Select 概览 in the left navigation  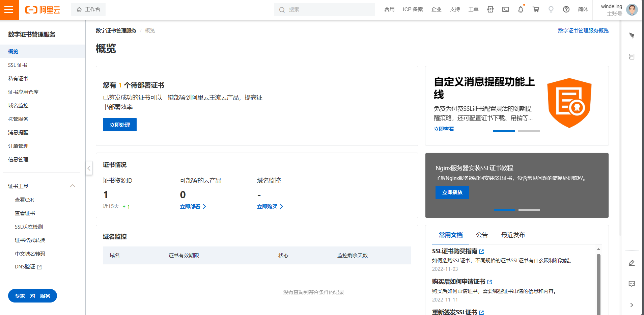(x=43, y=51)
